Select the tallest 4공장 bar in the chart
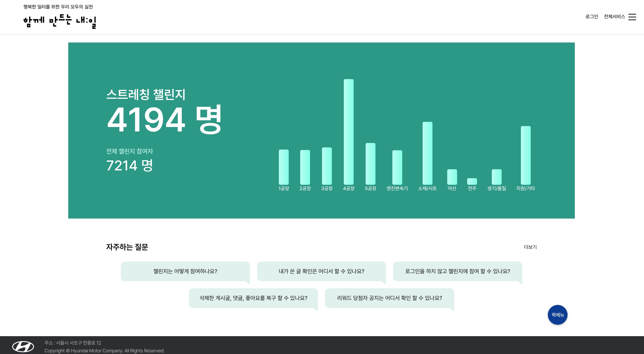 coord(349,130)
